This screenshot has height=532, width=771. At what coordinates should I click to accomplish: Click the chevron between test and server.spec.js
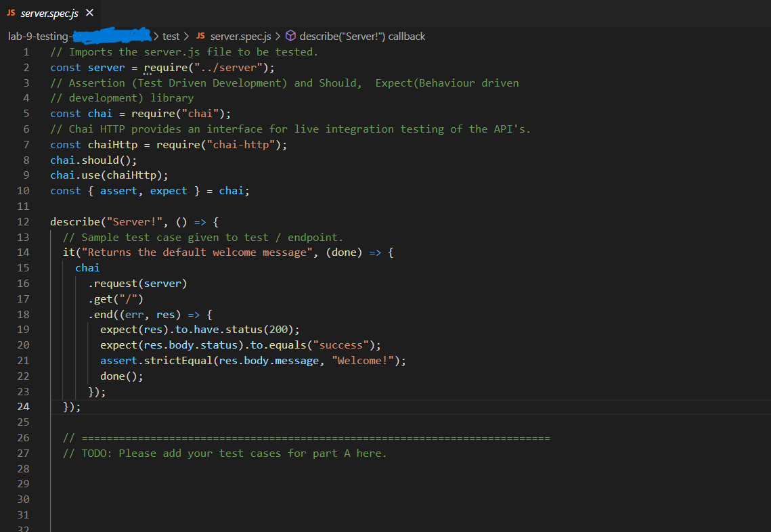(185, 37)
